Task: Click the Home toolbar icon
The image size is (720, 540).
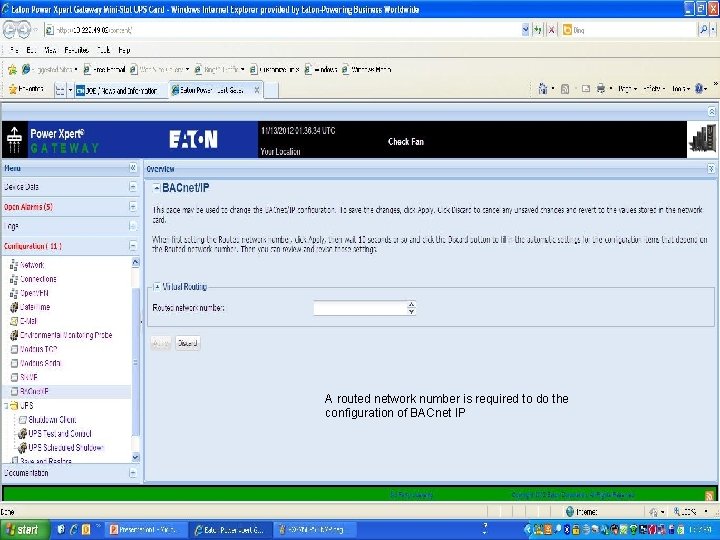Action: pyautogui.click(x=543, y=89)
